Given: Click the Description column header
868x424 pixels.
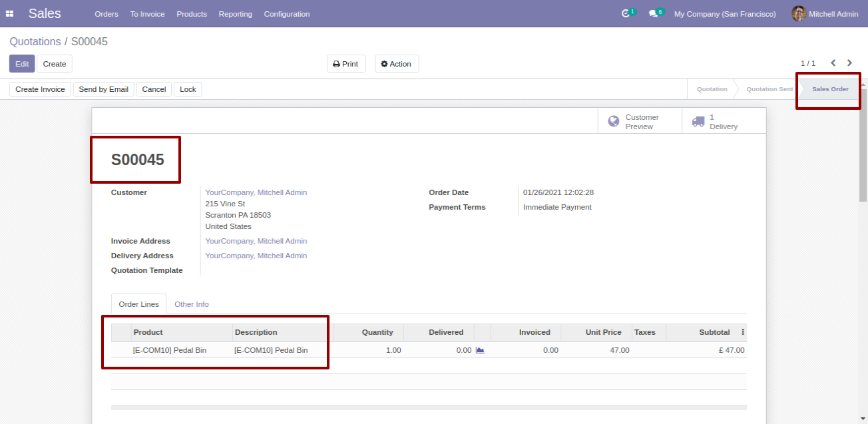Looking at the screenshot, I should tap(282, 332).
